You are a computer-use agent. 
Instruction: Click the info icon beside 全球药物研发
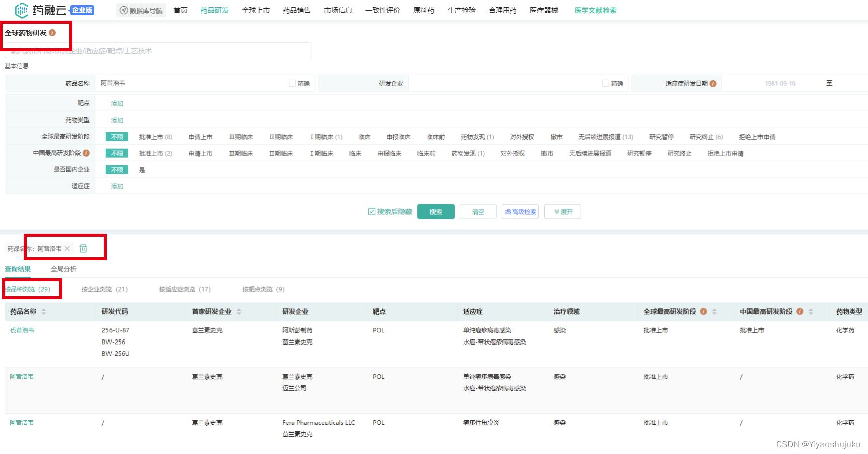coord(52,33)
